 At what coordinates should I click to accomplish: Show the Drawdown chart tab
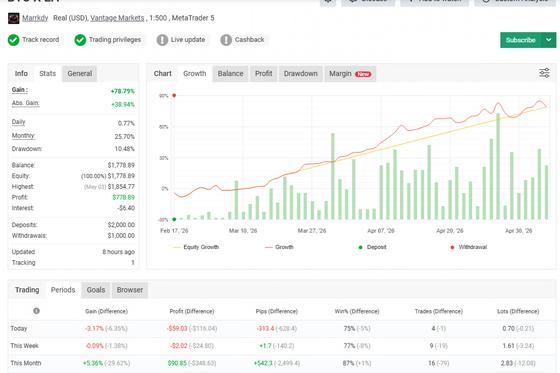point(301,74)
